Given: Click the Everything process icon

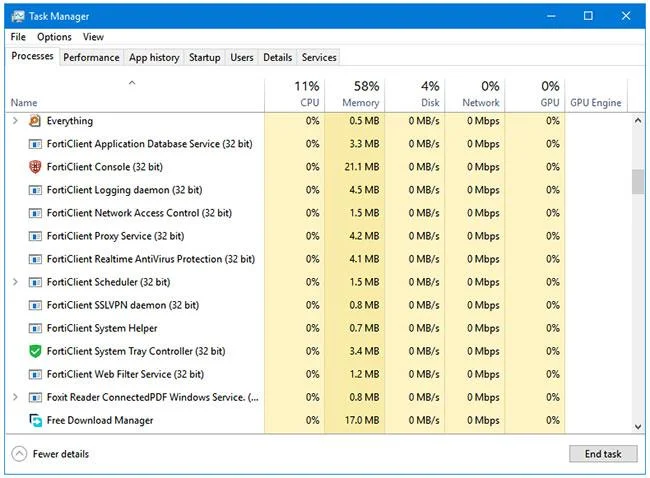Looking at the screenshot, I should pyautogui.click(x=35, y=121).
